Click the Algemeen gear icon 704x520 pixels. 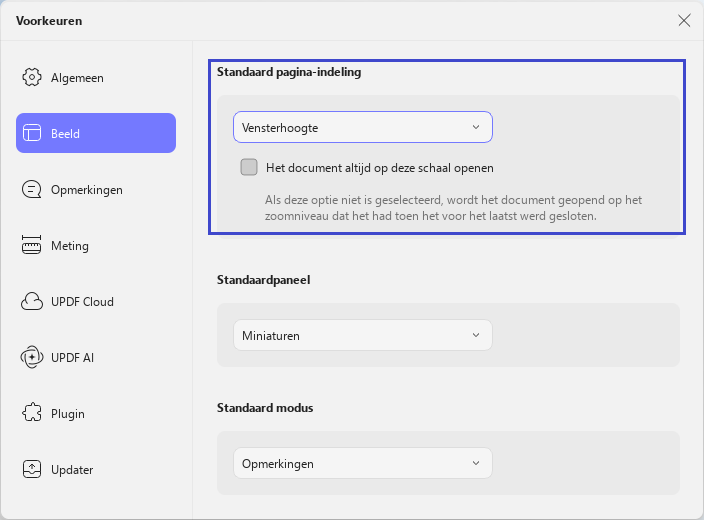click(32, 77)
